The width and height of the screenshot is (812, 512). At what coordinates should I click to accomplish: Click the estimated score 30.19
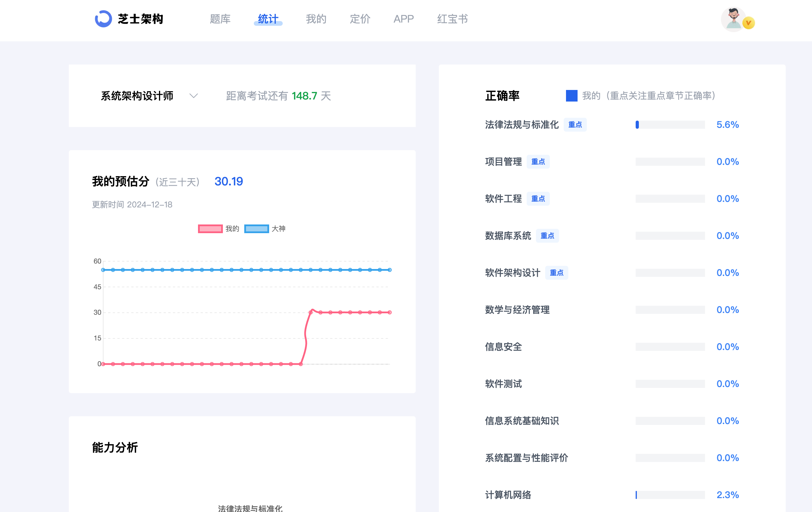(x=229, y=182)
